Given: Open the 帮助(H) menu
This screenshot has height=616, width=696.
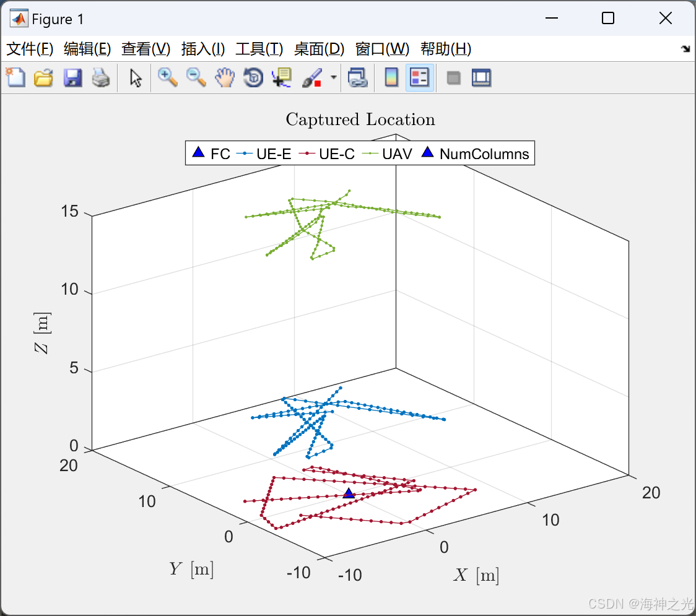Looking at the screenshot, I should (x=446, y=49).
